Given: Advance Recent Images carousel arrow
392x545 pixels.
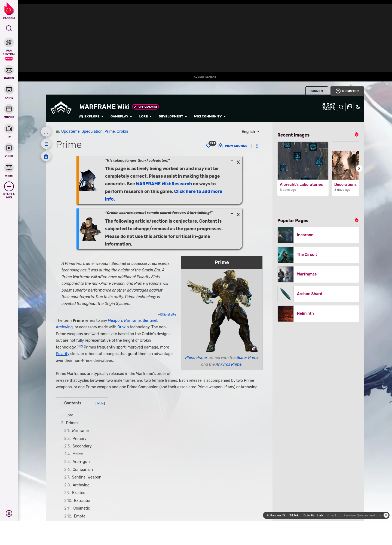Looking at the screenshot, I should pyautogui.click(x=359, y=168).
